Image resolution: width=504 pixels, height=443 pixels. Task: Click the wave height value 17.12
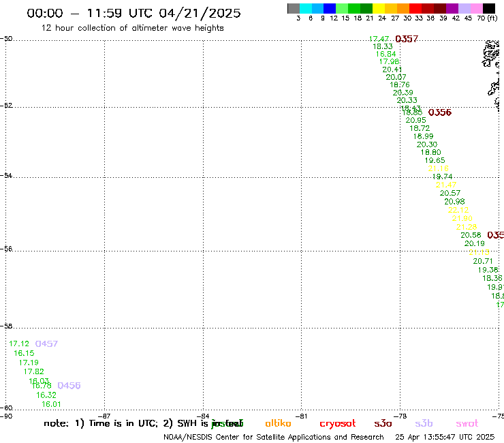pos(19,343)
